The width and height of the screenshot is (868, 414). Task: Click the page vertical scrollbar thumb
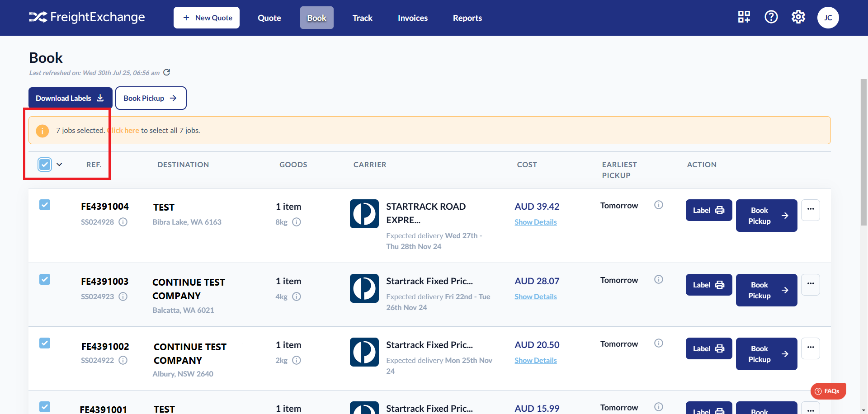click(864, 152)
